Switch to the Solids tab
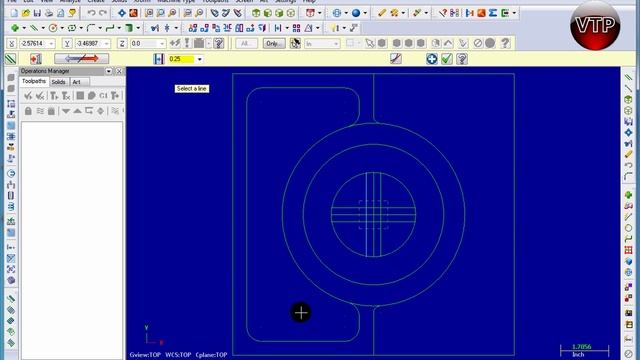 coord(58,82)
